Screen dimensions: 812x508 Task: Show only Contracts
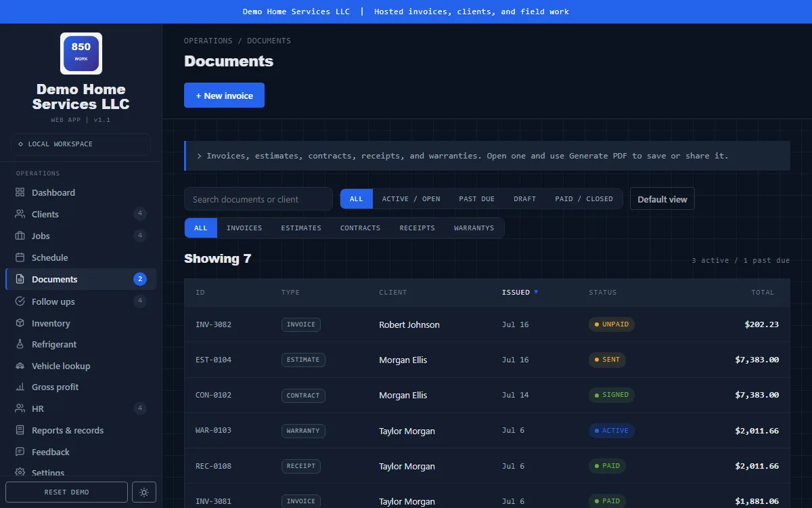(x=360, y=228)
